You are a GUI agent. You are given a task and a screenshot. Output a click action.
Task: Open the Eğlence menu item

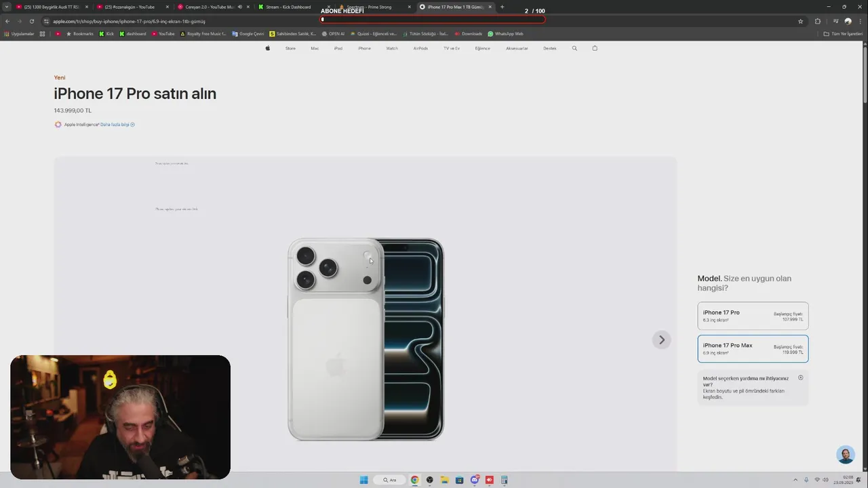[x=482, y=48]
